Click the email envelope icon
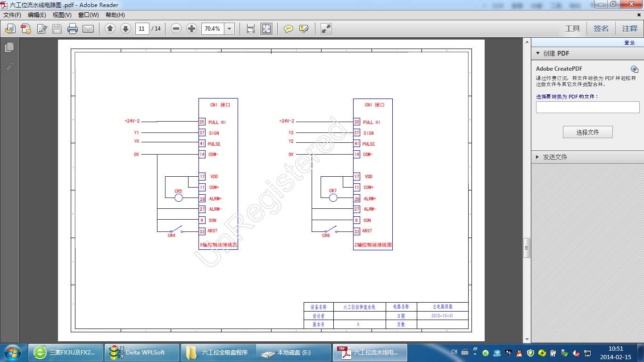The width and height of the screenshot is (644, 362). point(88,29)
